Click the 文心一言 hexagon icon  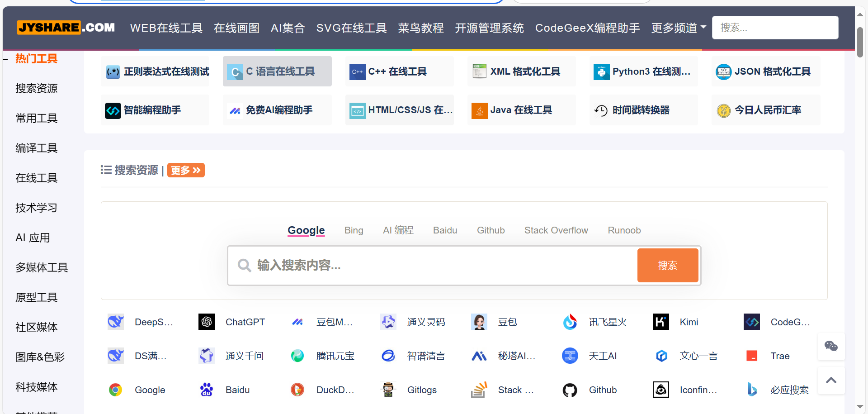[661, 356]
